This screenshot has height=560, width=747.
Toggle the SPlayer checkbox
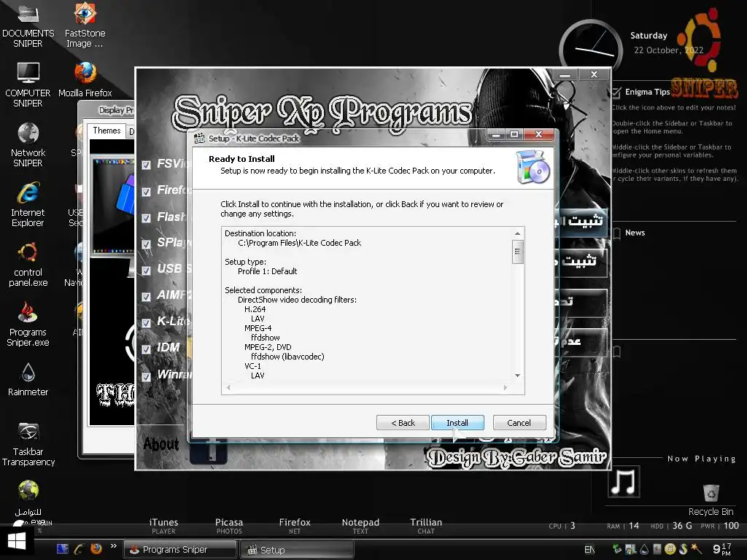coord(146,244)
